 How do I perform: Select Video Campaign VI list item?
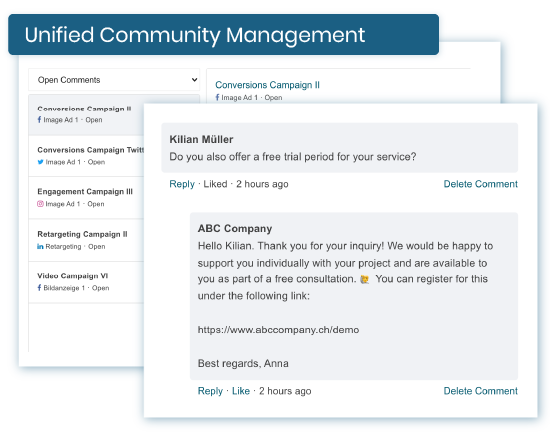[x=86, y=282]
